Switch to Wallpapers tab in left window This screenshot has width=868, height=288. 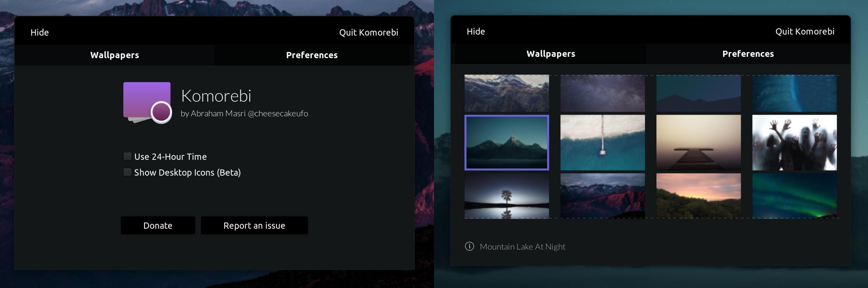point(114,55)
